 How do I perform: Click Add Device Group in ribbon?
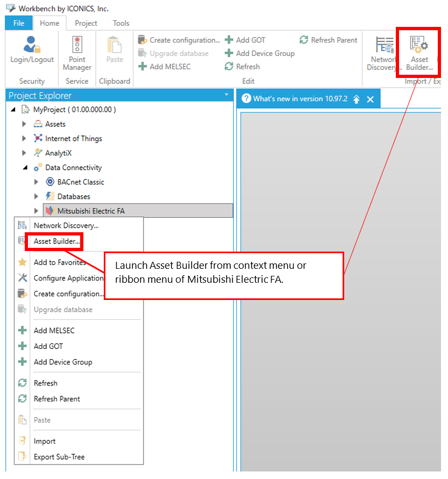pos(260,53)
